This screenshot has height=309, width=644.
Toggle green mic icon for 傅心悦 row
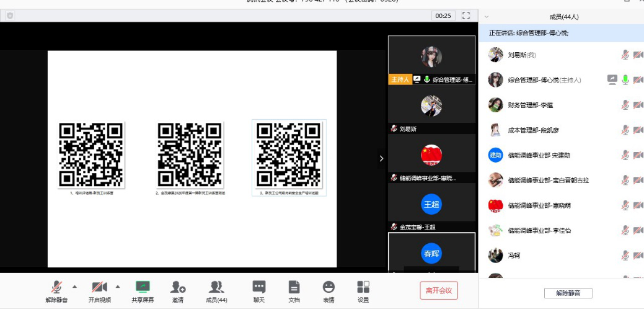(x=625, y=79)
